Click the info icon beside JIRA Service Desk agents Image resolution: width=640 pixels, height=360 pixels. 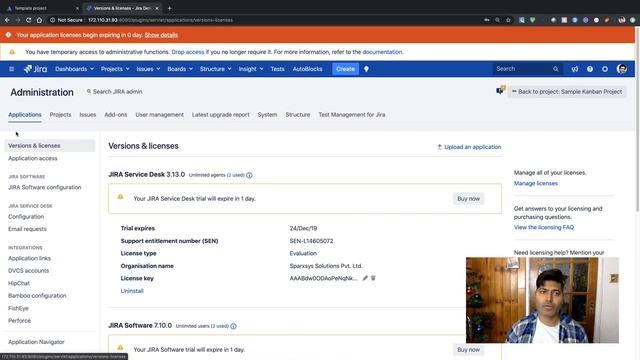(249, 175)
